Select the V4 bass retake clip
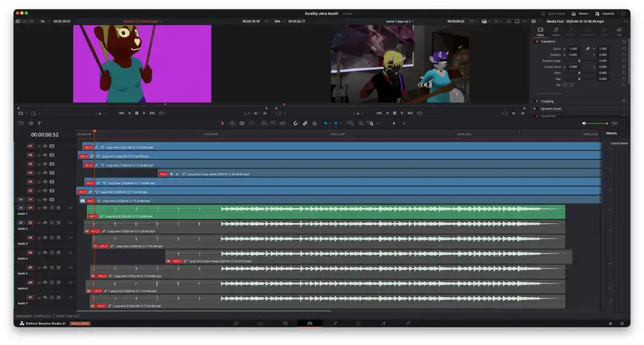 point(379,174)
